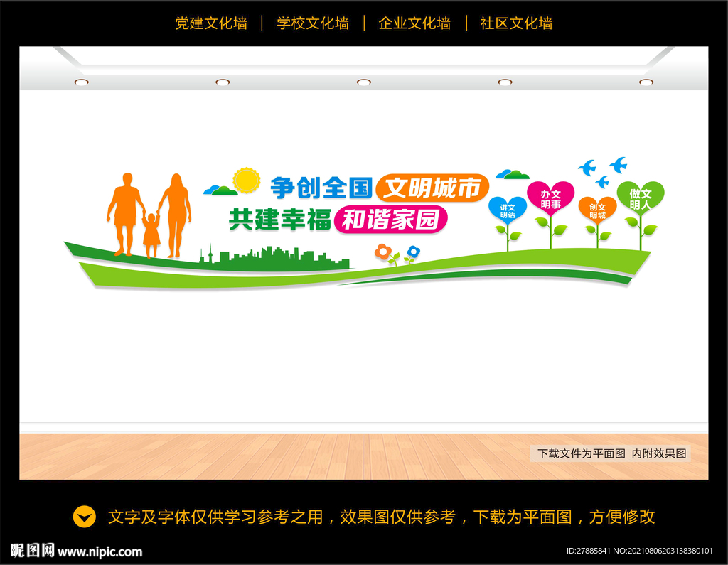Image resolution: width=728 pixels, height=565 pixels.
Task: Click the pink 和谐家园 banner
Action: 393,220
